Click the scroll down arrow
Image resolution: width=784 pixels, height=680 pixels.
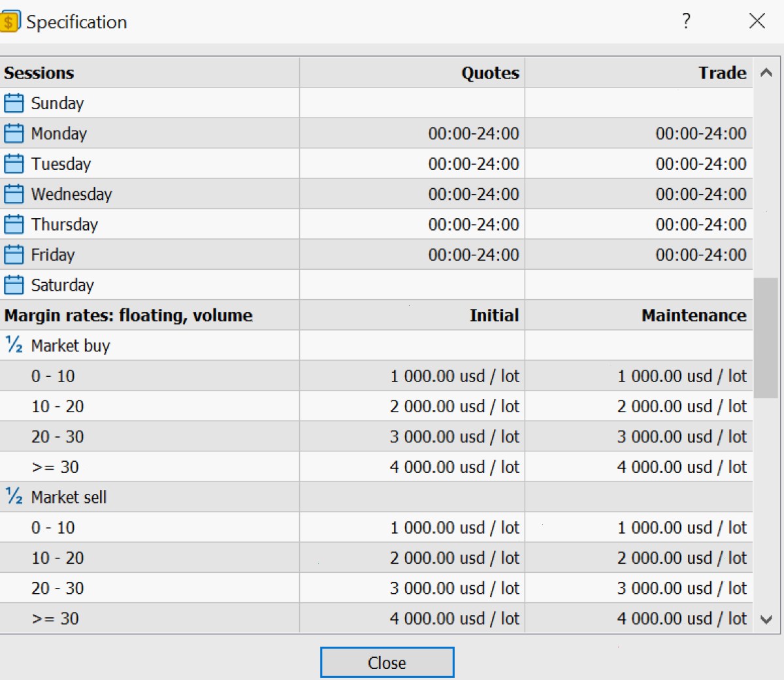tap(766, 619)
